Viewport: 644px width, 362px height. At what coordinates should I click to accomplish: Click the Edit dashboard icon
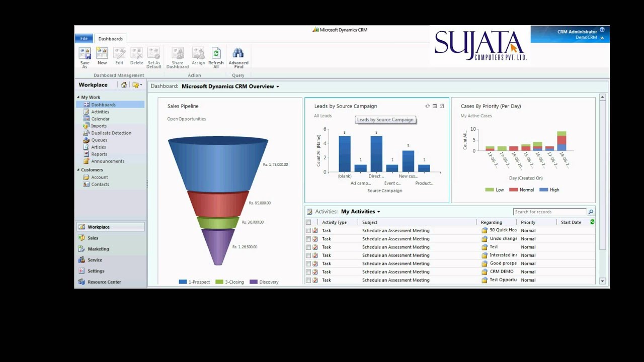[119, 53]
